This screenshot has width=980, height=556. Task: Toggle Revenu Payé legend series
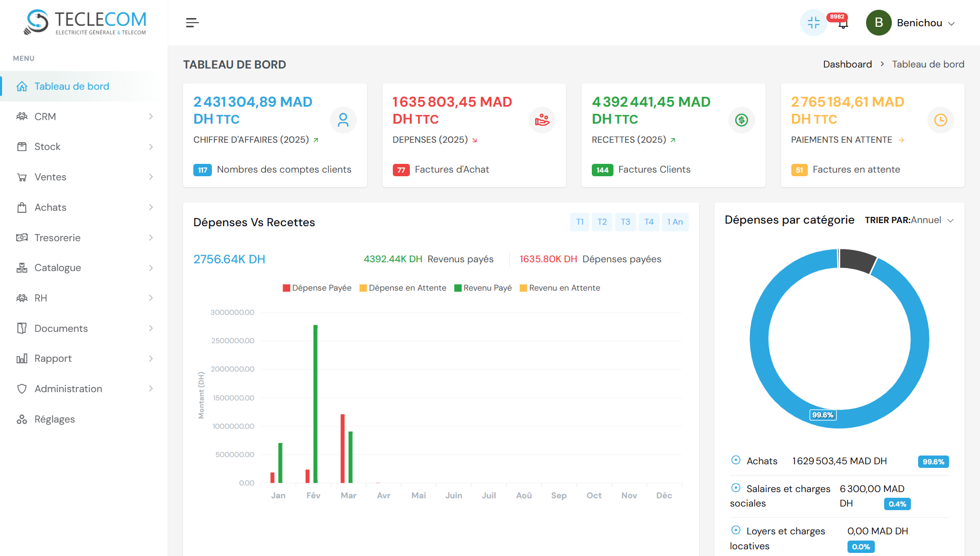coord(483,288)
